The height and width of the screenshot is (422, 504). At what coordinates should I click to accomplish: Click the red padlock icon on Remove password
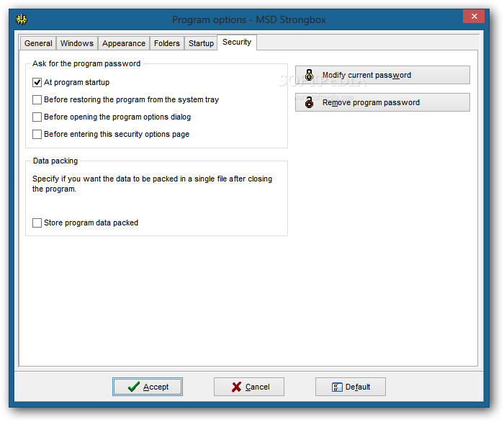pyautogui.click(x=309, y=102)
